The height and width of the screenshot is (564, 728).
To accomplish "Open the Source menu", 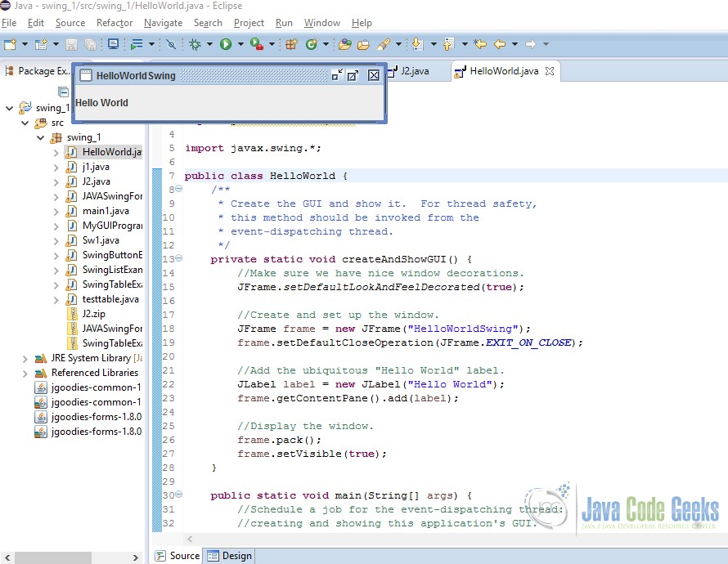I will tap(70, 23).
